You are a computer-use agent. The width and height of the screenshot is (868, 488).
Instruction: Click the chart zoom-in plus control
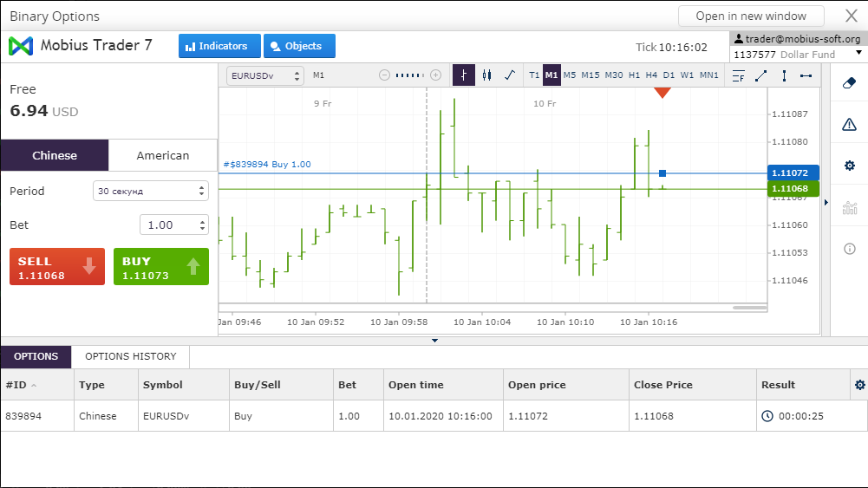click(435, 75)
